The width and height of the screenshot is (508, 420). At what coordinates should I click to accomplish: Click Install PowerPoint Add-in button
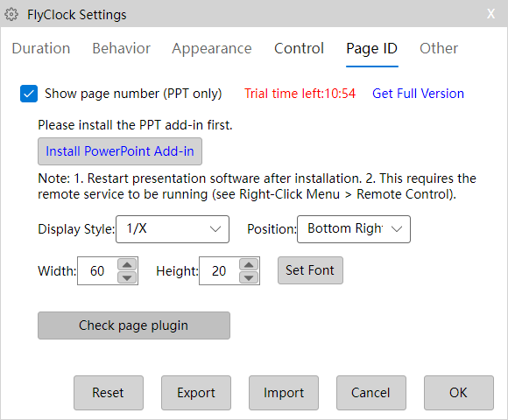click(x=120, y=151)
